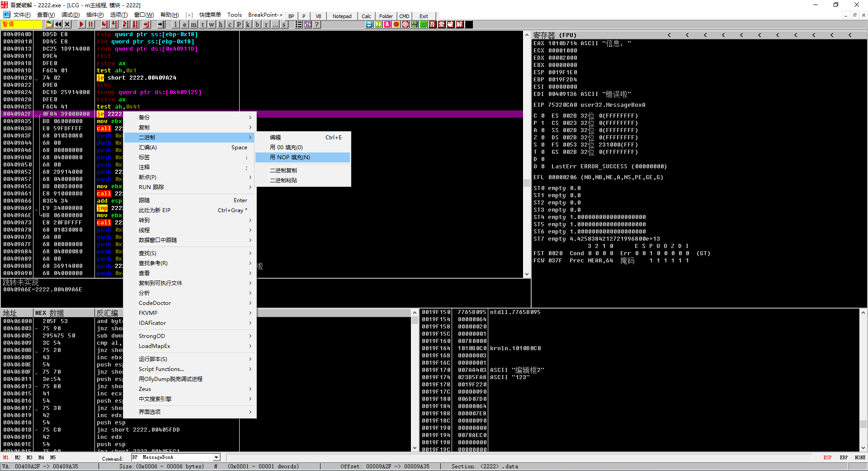
Task: Restart program with the rewind icon
Action: 58,24
